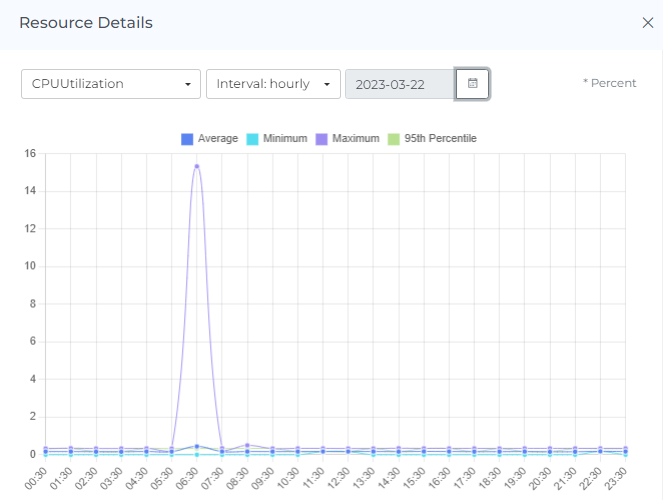Click the cyan Minimum legend color box

[252, 138]
